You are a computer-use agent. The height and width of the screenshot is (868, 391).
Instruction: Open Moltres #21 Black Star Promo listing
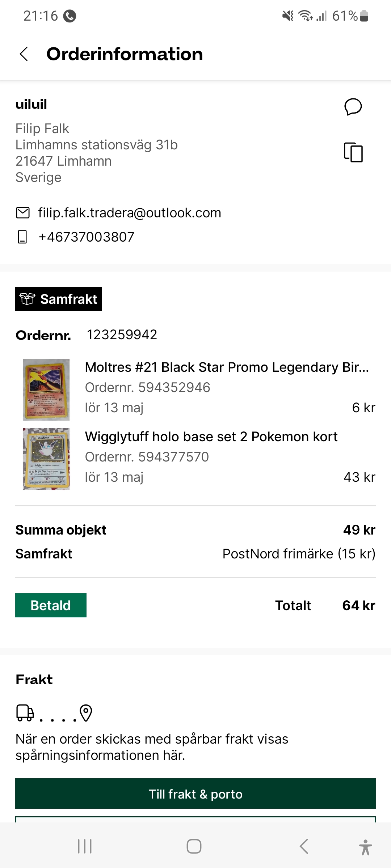click(x=227, y=367)
